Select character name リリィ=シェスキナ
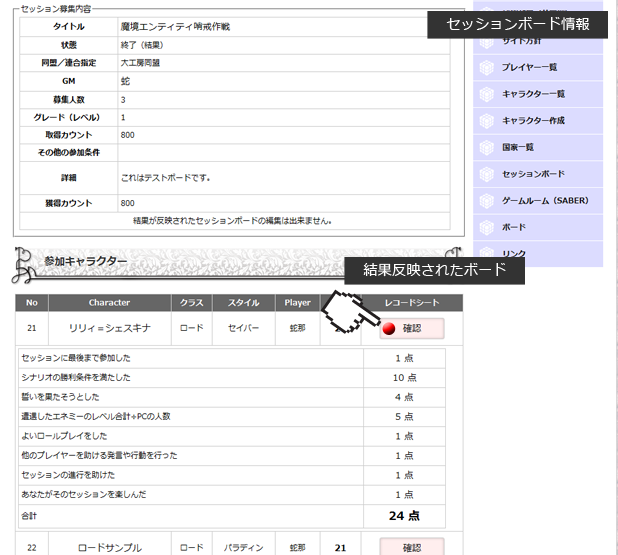The height and width of the screenshot is (555, 618). 110,328
